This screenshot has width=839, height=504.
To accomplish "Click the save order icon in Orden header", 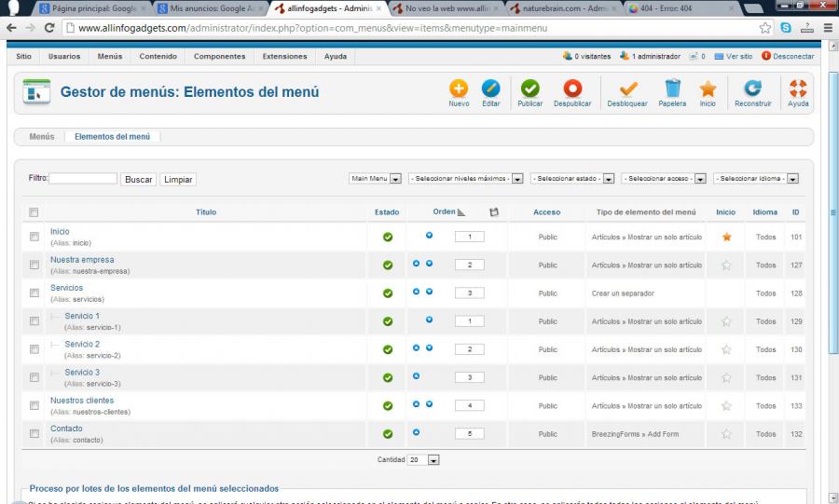I will [x=494, y=212].
